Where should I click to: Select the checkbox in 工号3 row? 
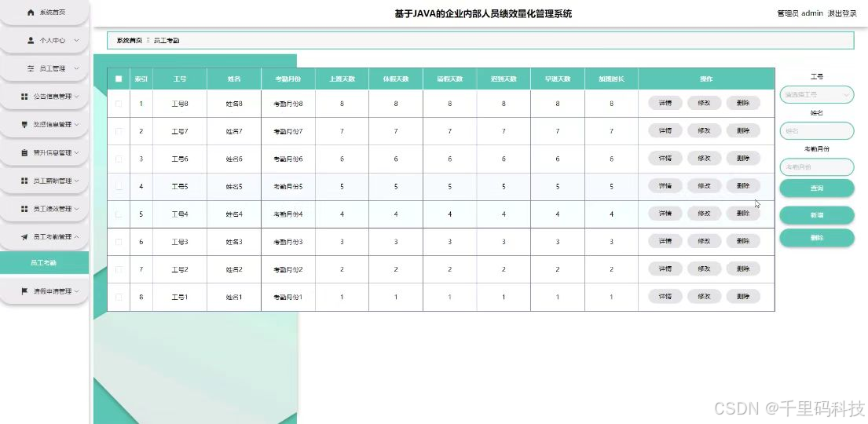click(119, 242)
